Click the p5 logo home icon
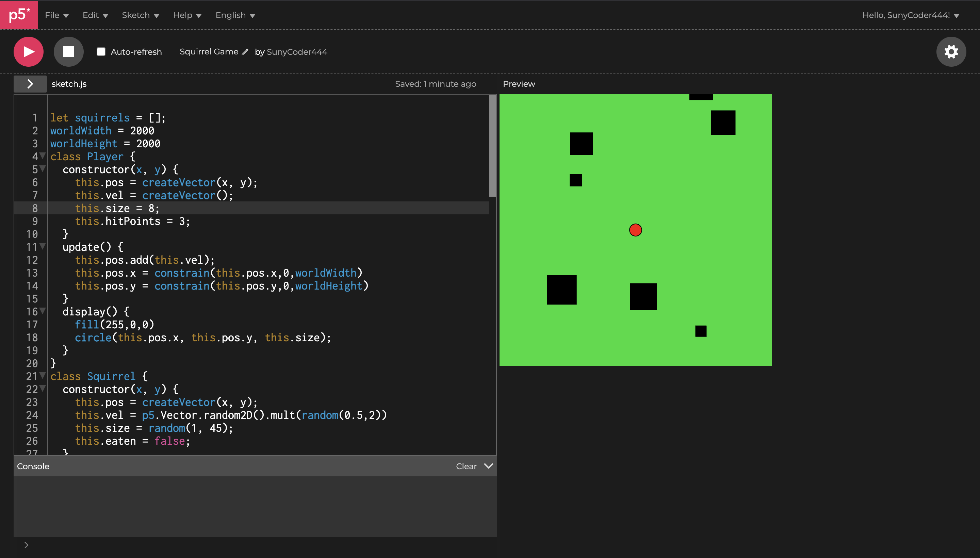Image resolution: width=980 pixels, height=558 pixels. (x=19, y=15)
